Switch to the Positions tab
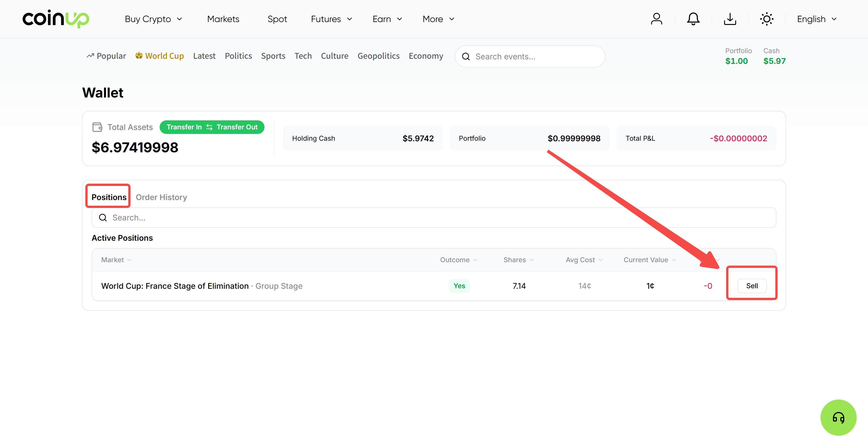Image resolution: width=868 pixels, height=447 pixels. click(x=109, y=197)
